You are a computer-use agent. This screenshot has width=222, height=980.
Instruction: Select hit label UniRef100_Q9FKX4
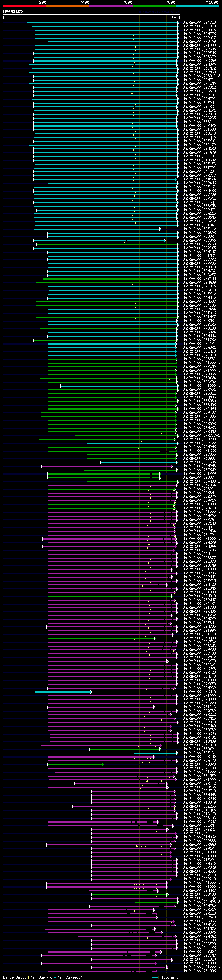point(199,106)
